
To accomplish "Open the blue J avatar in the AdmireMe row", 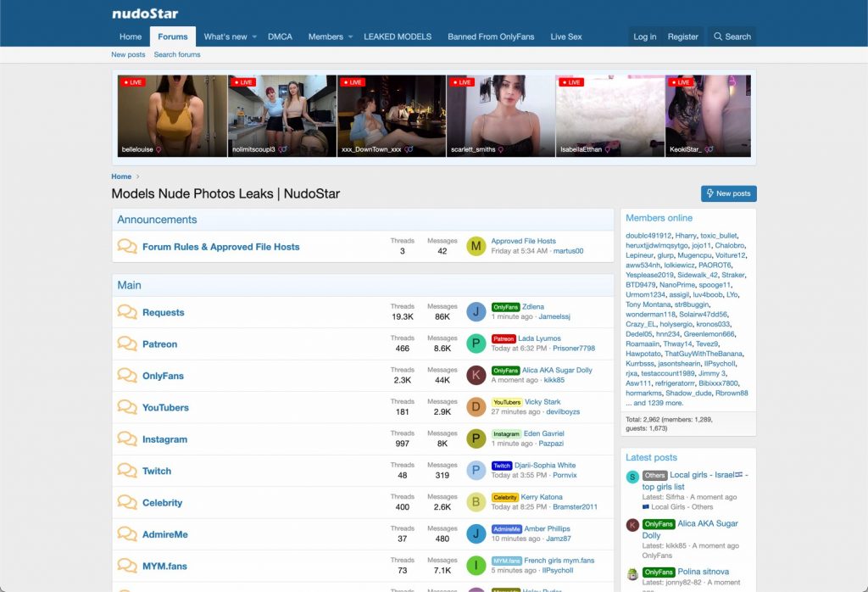I will pyautogui.click(x=476, y=533).
